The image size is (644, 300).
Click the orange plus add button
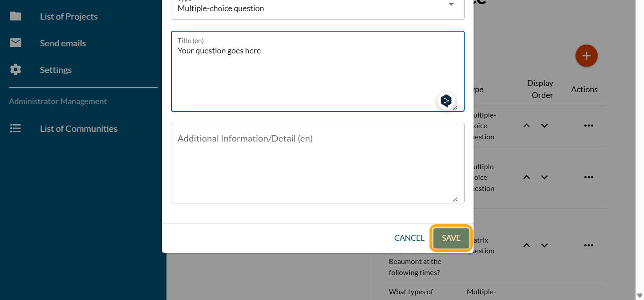586,56
